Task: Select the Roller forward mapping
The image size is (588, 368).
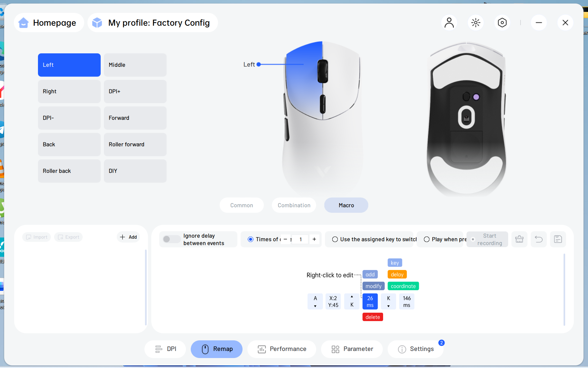Action: 135,145
